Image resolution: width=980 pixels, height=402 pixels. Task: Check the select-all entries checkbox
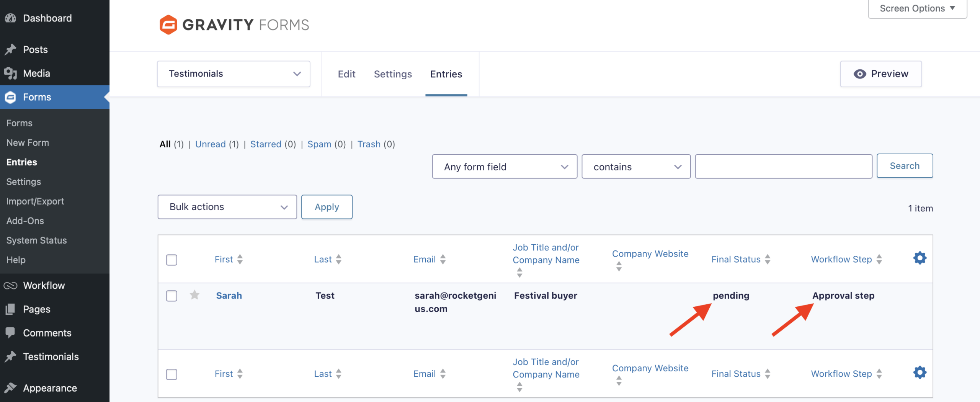coord(172,260)
